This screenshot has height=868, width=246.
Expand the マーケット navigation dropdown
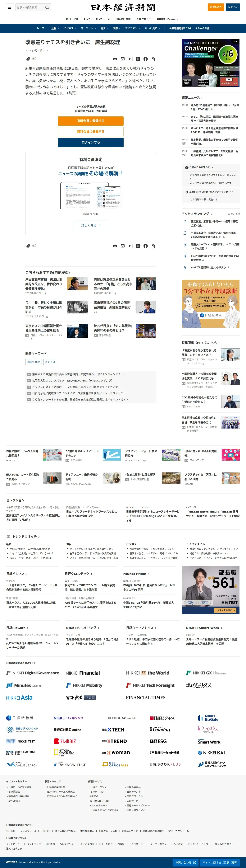[x=88, y=28]
